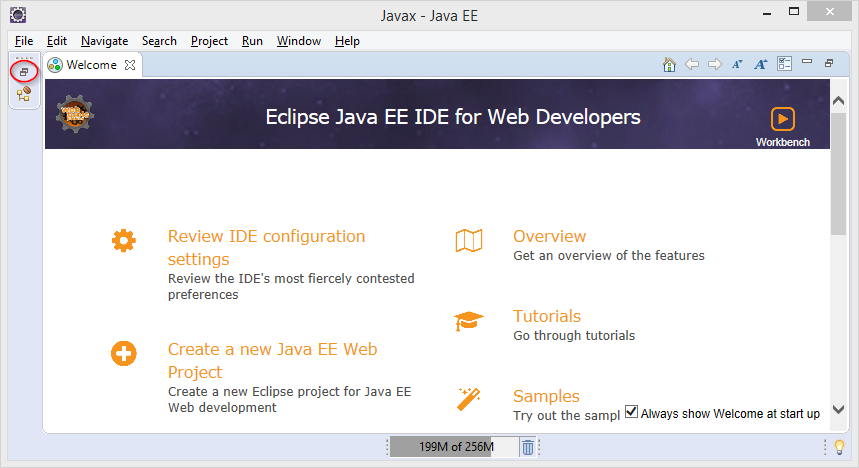
Task: Open the File menu
Action: click(25, 41)
